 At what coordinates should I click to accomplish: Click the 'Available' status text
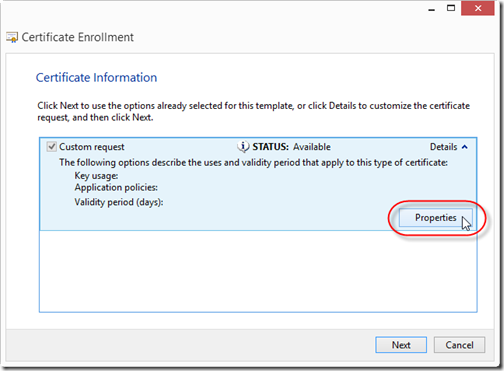click(x=312, y=147)
